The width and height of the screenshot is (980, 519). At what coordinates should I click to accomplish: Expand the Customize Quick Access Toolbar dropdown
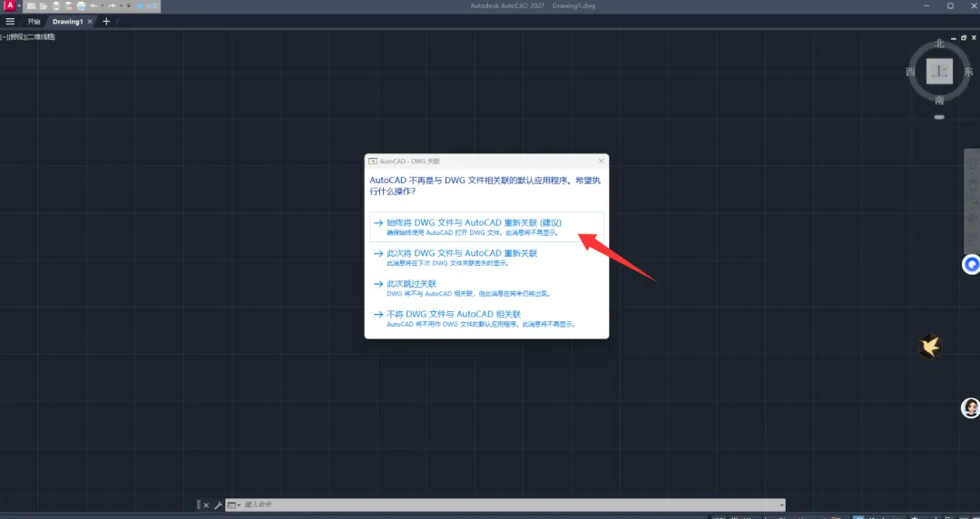click(129, 5)
